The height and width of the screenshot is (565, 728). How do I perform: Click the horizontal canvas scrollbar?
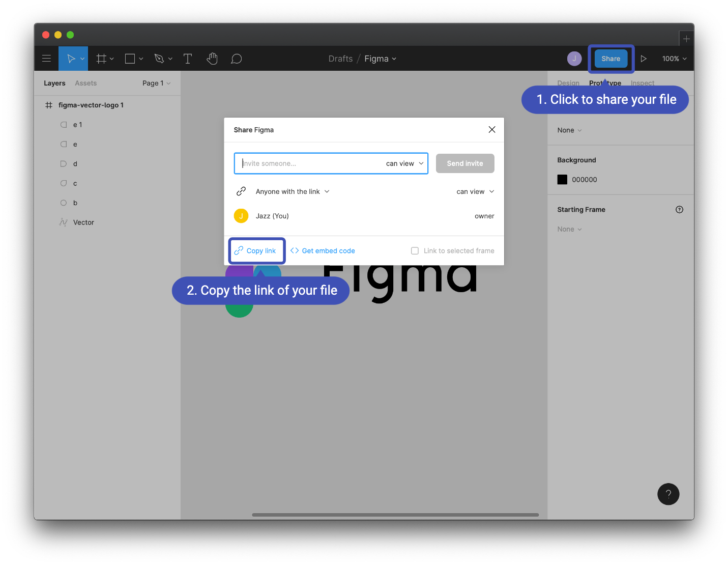(395, 515)
